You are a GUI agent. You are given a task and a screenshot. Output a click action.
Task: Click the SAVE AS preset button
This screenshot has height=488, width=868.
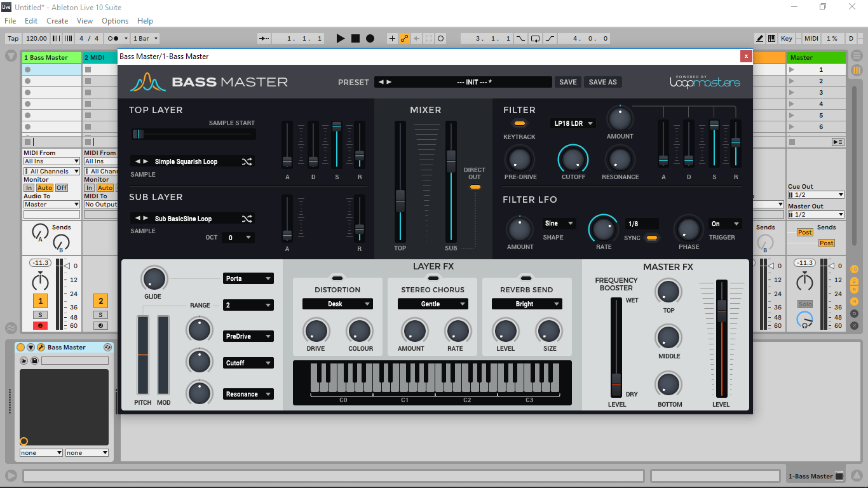point(602,82)
